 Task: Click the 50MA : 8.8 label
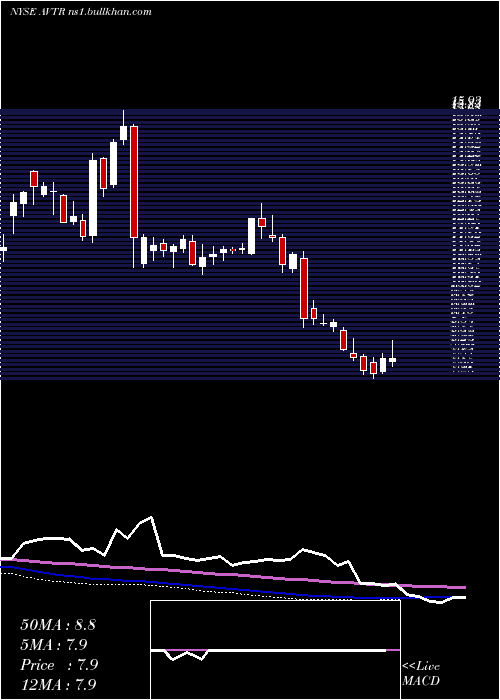(x=58, y=625)
